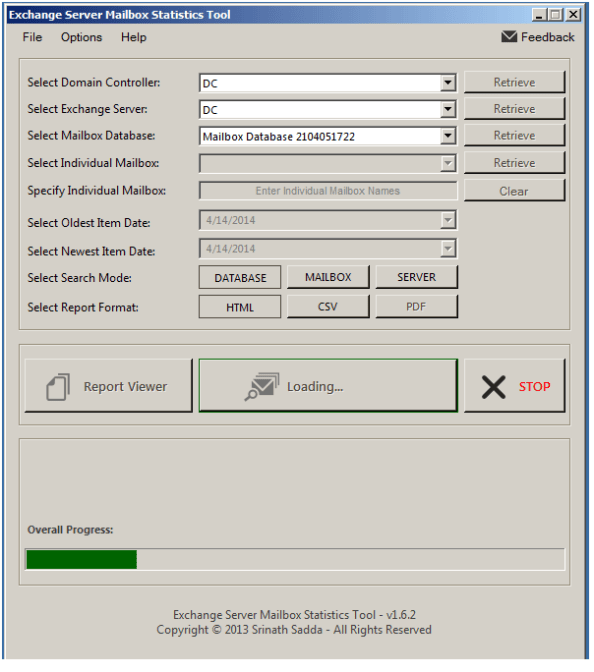
Task: Select MAILBOX search mode
Action: coord(328,277)
